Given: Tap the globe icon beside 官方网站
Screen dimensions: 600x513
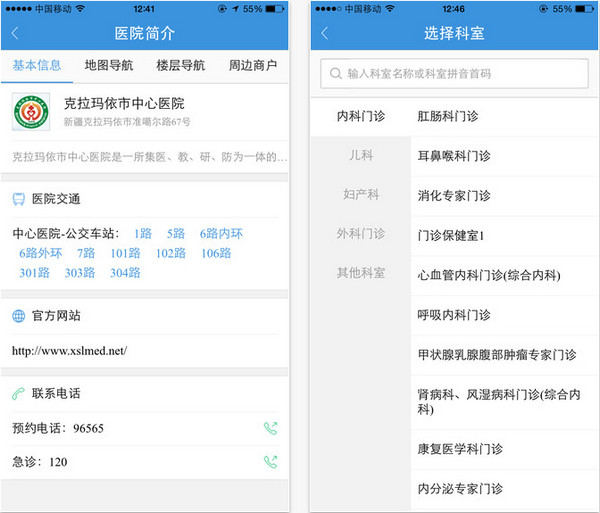Looking at the screenshot, I should pyautogui.click(x=18, y=316).
